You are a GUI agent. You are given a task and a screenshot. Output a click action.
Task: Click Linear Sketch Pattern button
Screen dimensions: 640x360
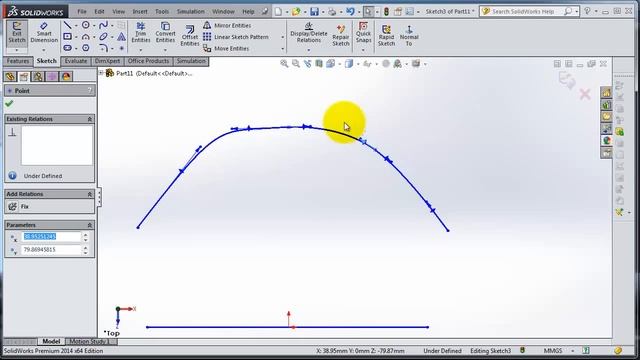click(x=236, y=37)
